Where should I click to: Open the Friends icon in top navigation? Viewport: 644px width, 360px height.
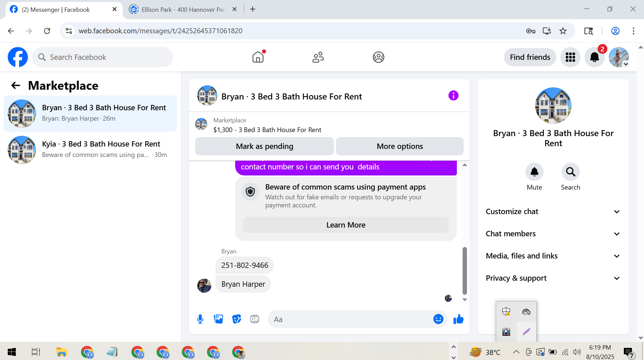coord(318,57)
